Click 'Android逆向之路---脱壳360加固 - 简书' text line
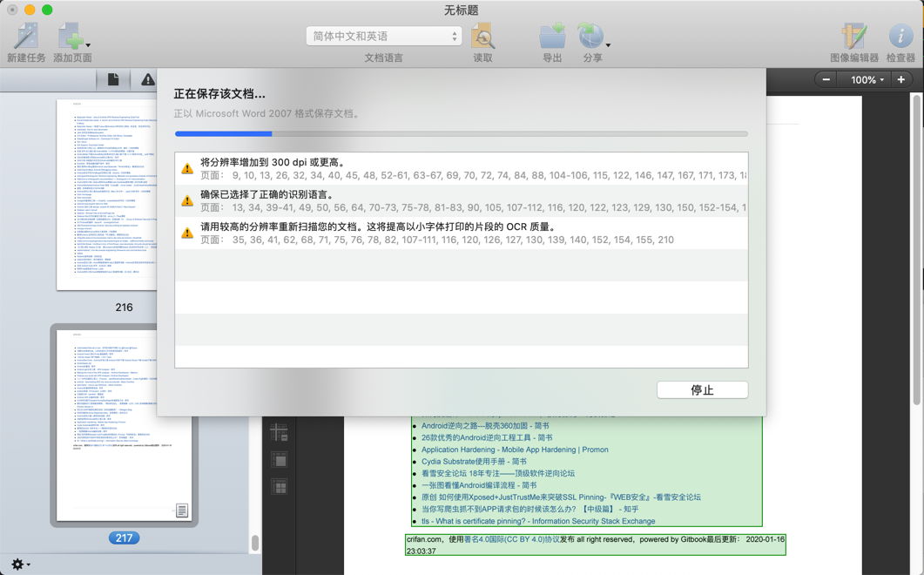Screen dimensions: 924x575 click(x=485, y=426)
